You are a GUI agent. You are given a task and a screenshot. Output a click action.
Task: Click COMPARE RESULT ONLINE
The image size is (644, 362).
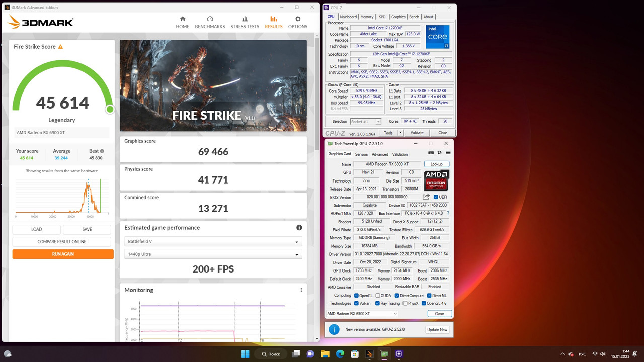tap(62, 242)
